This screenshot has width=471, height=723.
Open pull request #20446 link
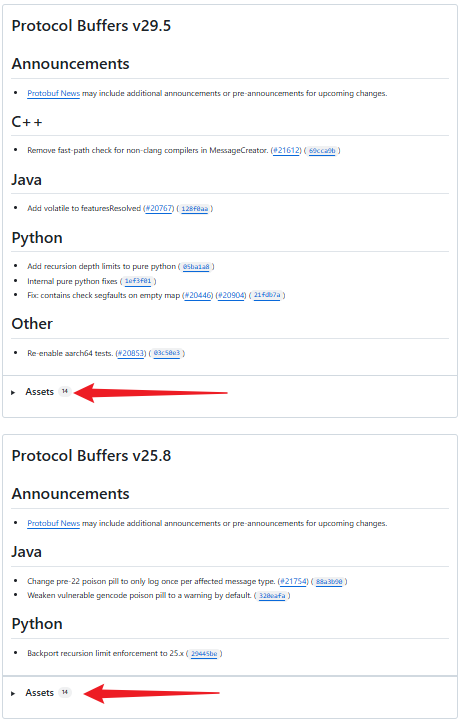pyautogui.click(x=198, y=296)
